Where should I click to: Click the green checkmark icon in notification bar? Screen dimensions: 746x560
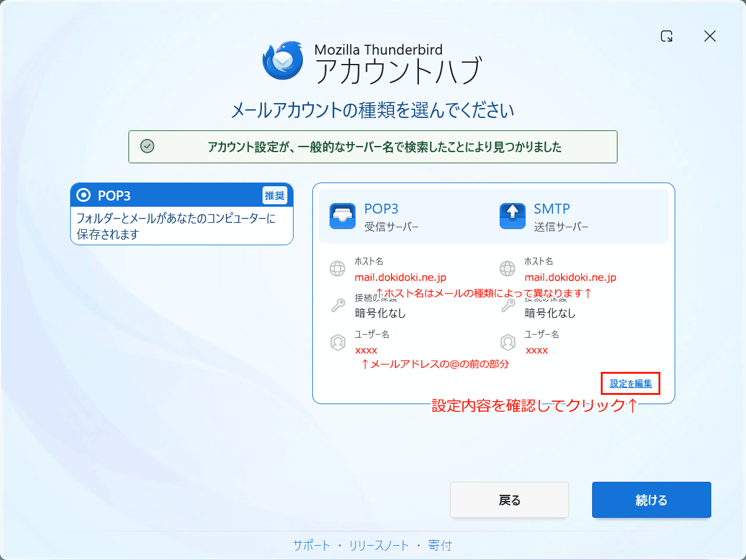(x=147, y=147)
